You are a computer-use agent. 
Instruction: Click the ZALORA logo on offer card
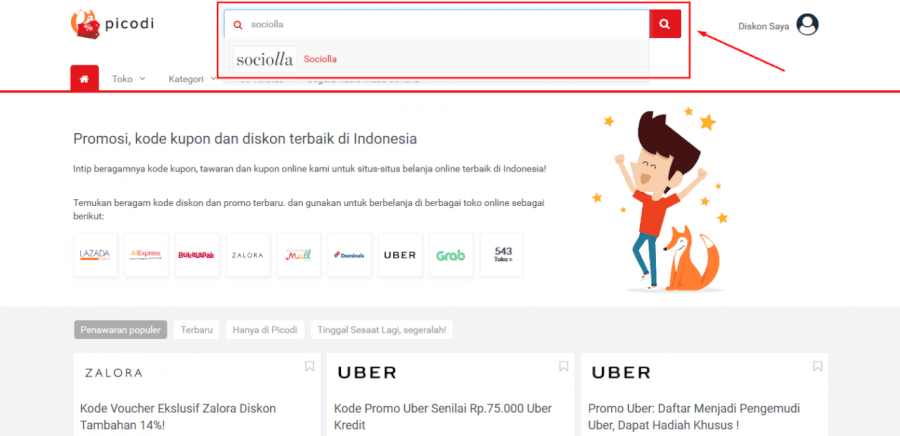tap(114, 373)
